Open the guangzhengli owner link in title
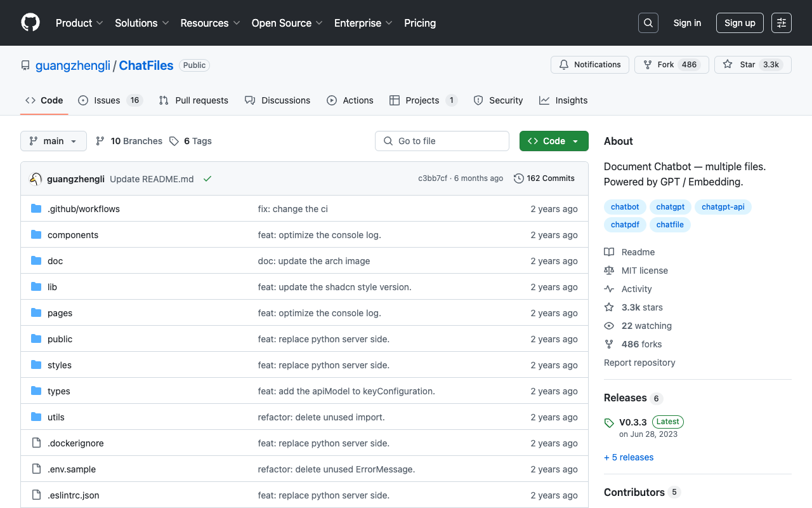812x508 pixels. (73, 65)
